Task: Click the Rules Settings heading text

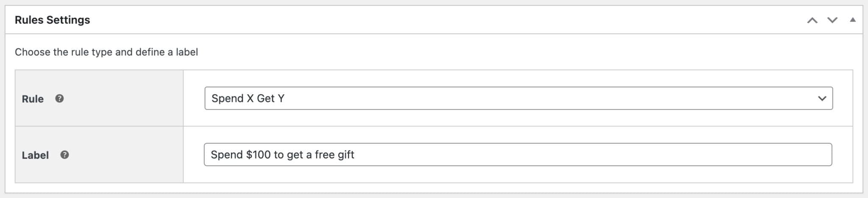Action: (x=53, y=20)
